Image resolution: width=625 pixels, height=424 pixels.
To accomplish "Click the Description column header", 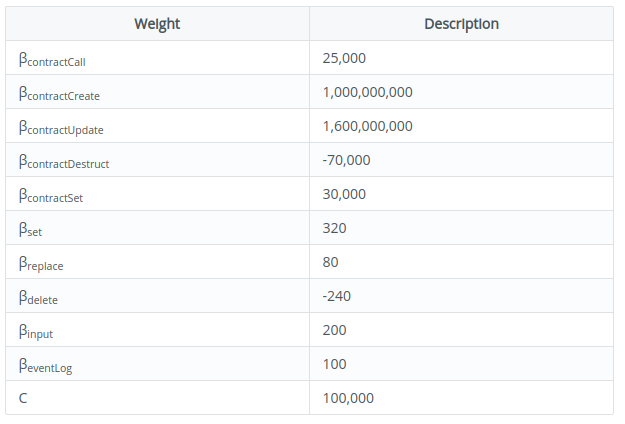I will [460, 24].
